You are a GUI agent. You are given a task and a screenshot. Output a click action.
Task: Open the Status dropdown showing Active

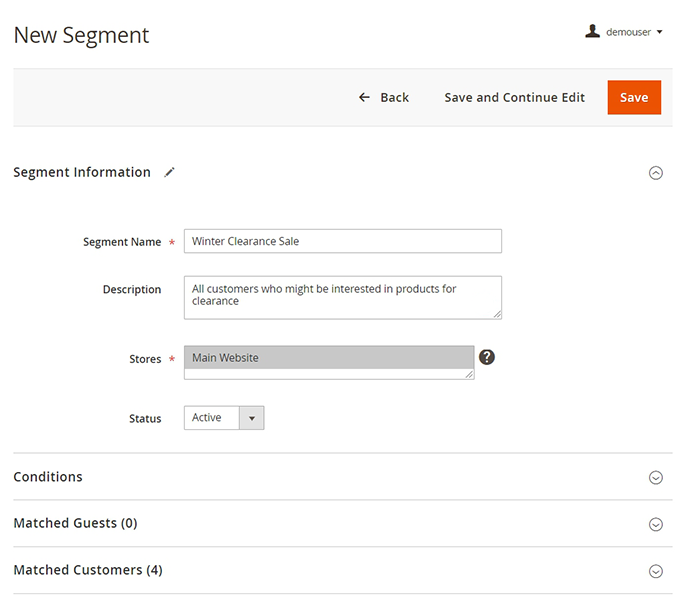pyautogui.click(x=224, y=418)
